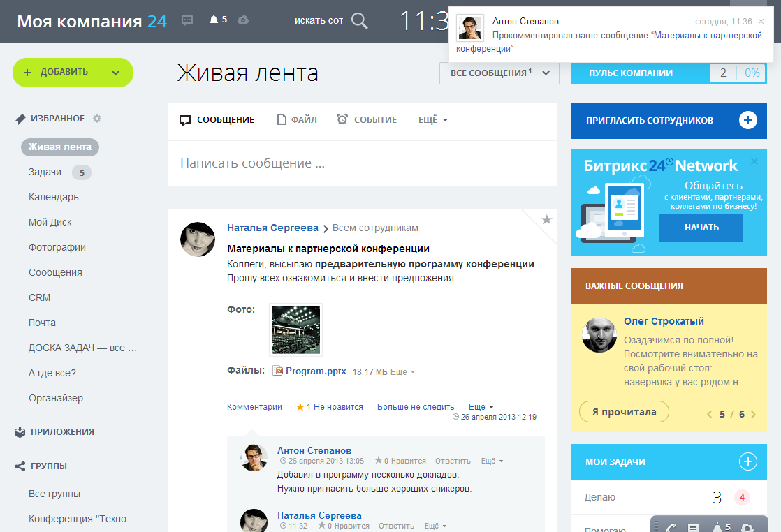Open Олег Строкатый name link

tap(664, 321)
